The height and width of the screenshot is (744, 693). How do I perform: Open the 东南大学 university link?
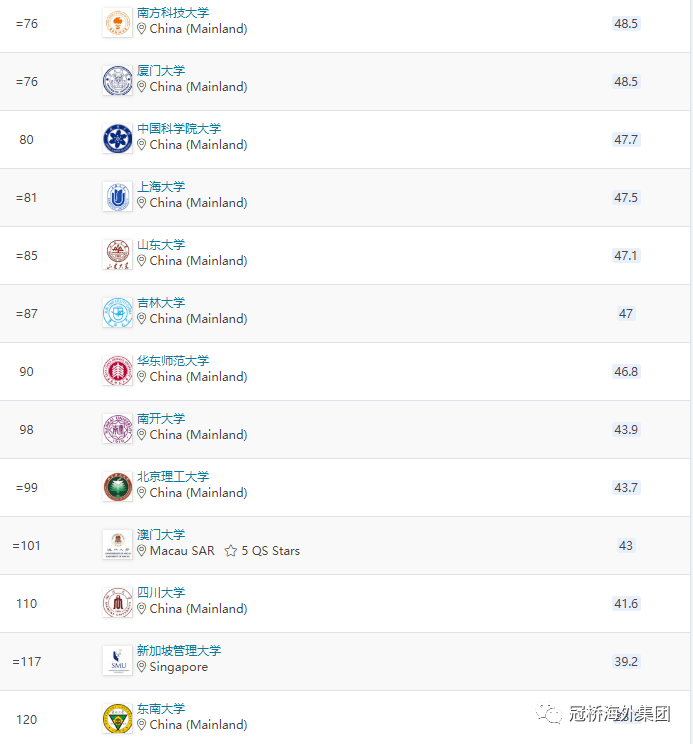[161, 708]
